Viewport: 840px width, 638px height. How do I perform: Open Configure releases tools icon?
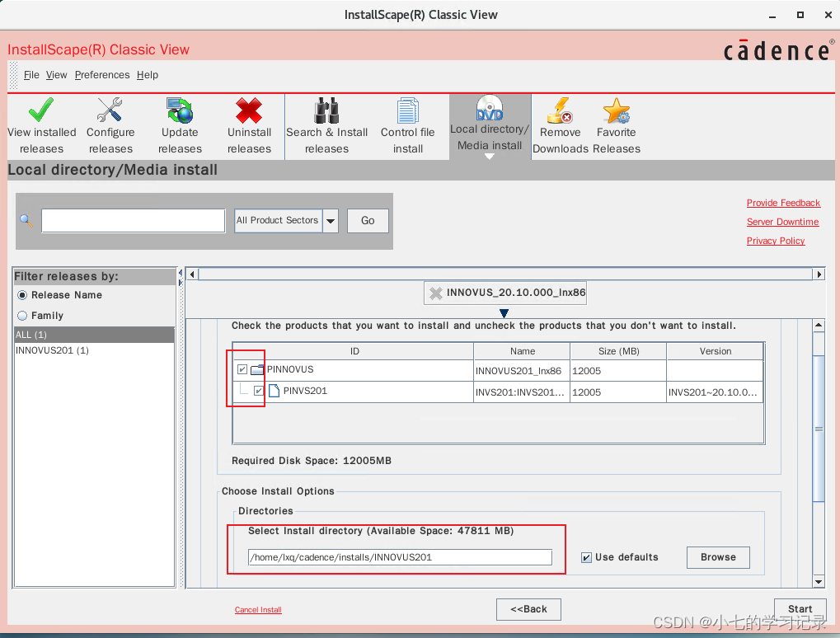[110, 110]
